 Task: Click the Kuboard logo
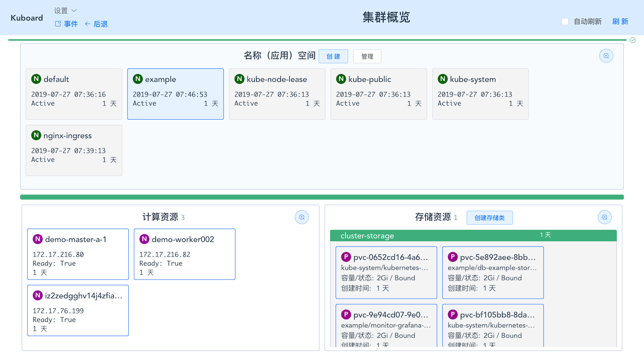26,18
